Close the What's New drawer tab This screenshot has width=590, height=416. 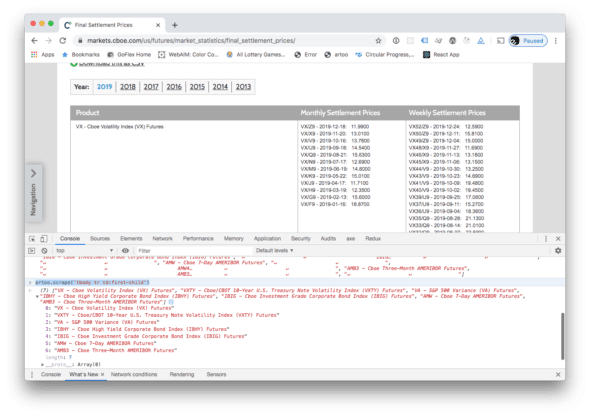click(x=102, y=375)
